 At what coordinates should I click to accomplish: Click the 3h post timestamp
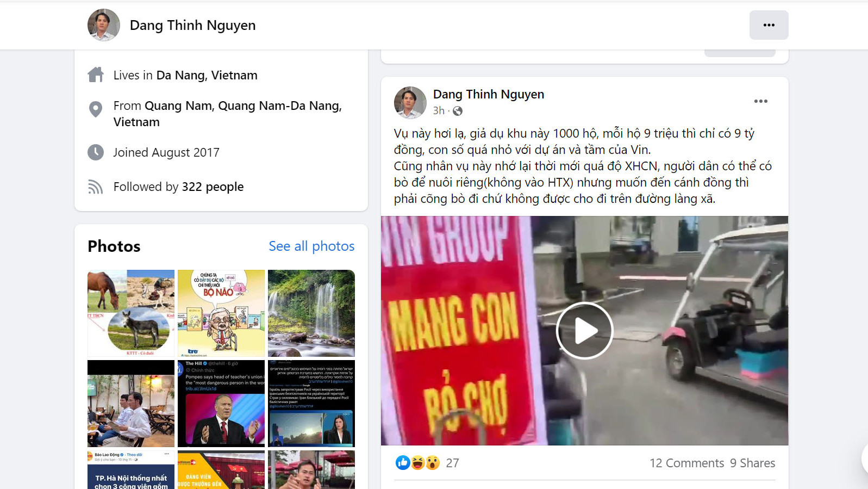click(x=439, y=111)
